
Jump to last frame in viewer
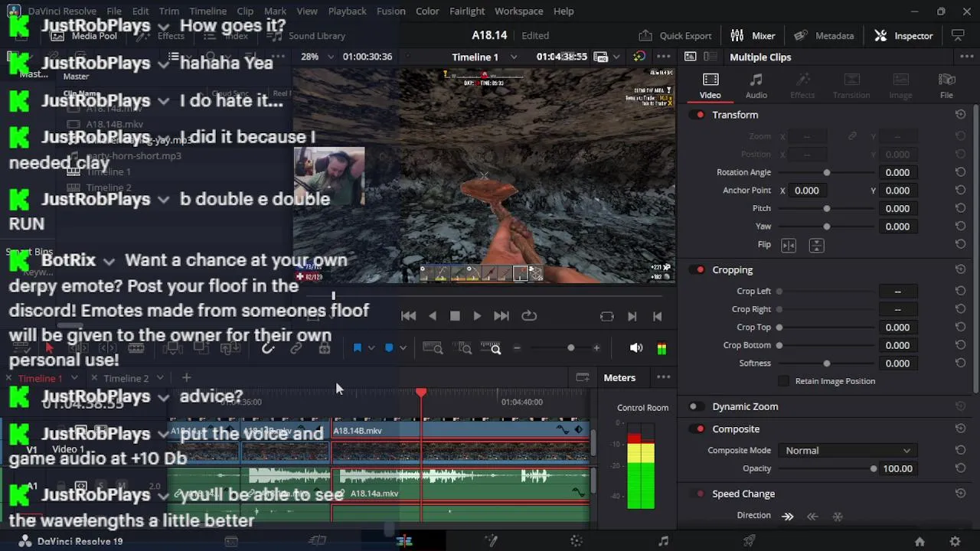pyautogui.click(x=501, y=316)
